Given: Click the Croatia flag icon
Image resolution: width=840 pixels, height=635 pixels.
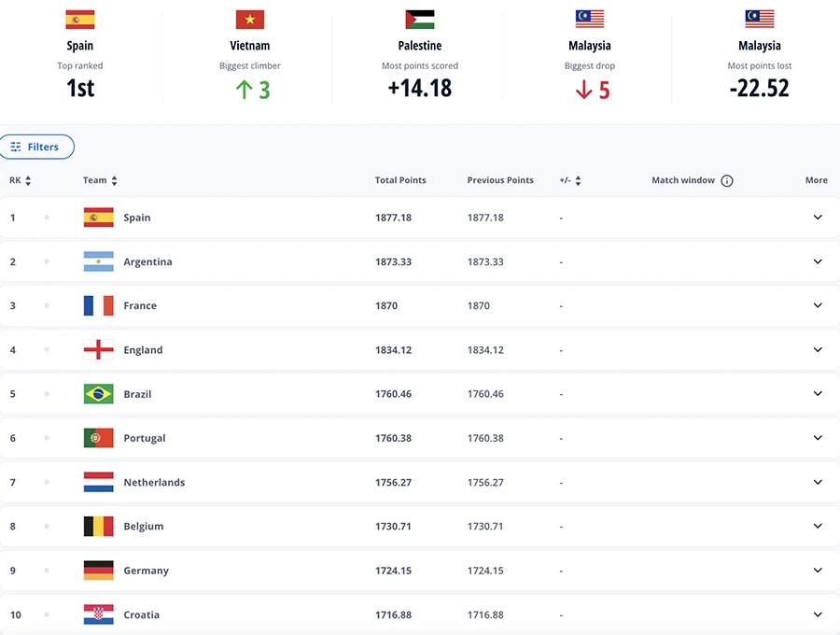Looking at the screenshot, I should 98,614.
